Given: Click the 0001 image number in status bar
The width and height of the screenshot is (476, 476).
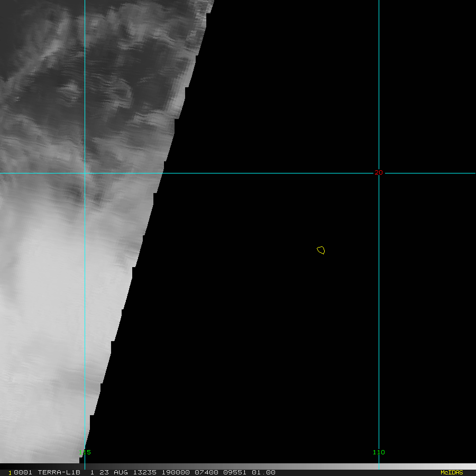Looking at the screenshot, I should click(23, 472).
